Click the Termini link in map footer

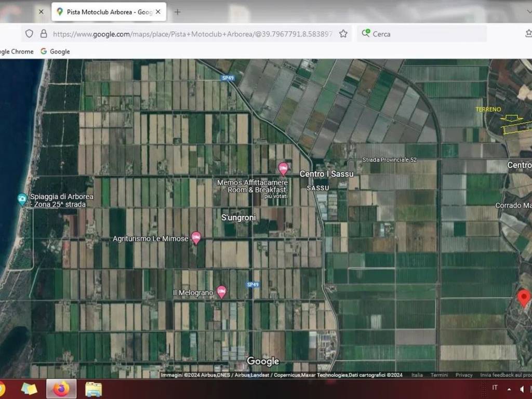[439, 375]
